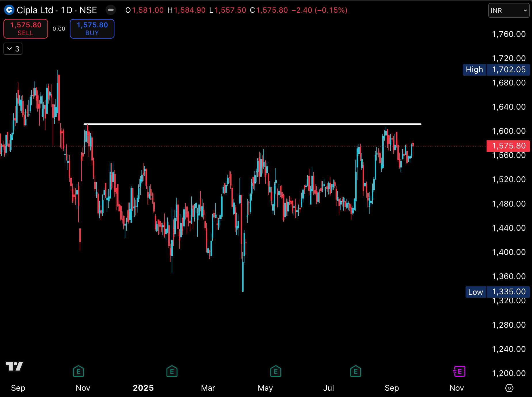The height and width of the screenshot is (397, 532).
Task: Click the Low 1,335.00 price label
Action: 498,292
